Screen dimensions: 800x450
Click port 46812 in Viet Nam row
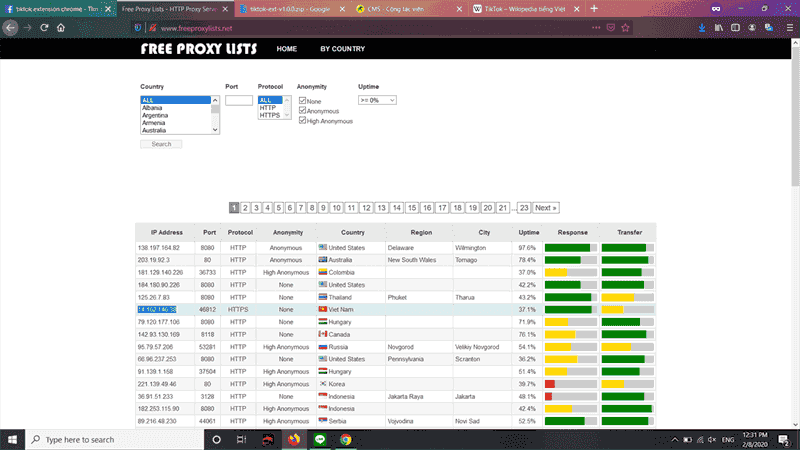click(208, 309)
